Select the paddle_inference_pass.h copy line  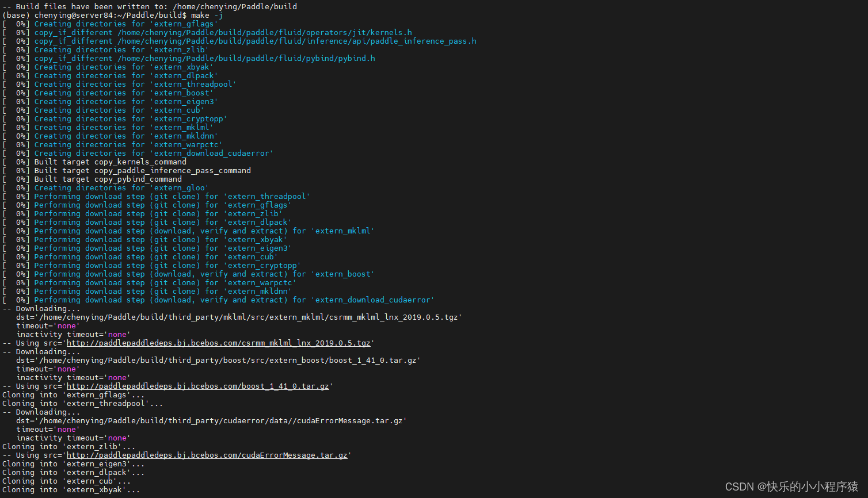click(239, 41)
